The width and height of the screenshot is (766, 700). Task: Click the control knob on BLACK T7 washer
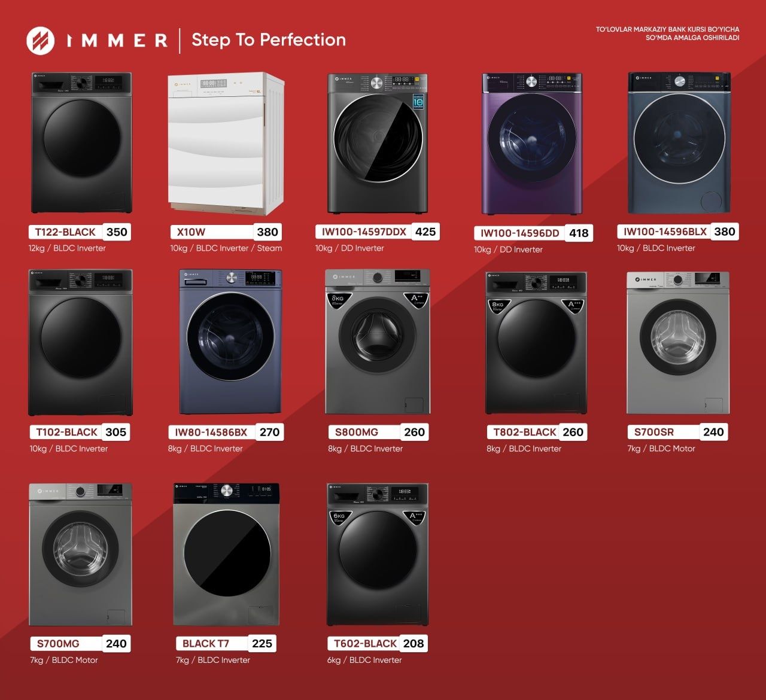[x=226, y=491]
